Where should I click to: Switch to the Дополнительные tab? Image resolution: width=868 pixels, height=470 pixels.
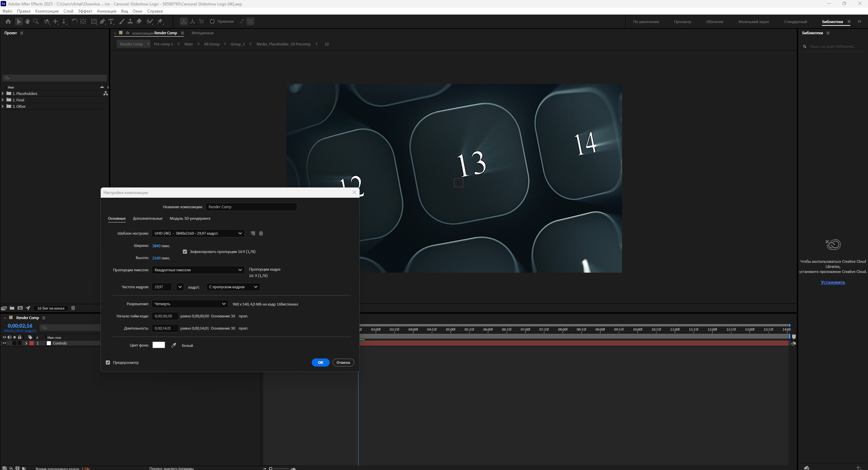[148, 218]
